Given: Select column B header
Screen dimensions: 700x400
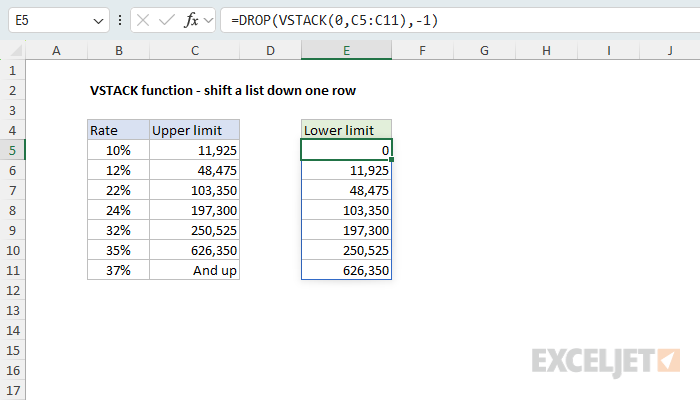Looking at the screenshot, I should pos(119,50).
